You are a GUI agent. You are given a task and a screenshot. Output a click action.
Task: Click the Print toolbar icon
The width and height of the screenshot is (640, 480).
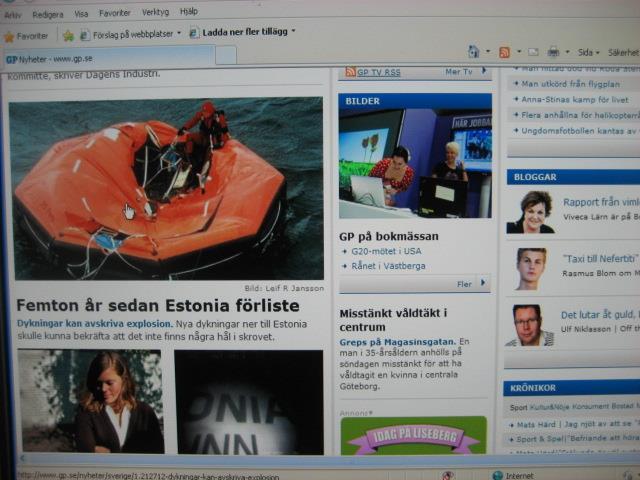coord(553,52)
